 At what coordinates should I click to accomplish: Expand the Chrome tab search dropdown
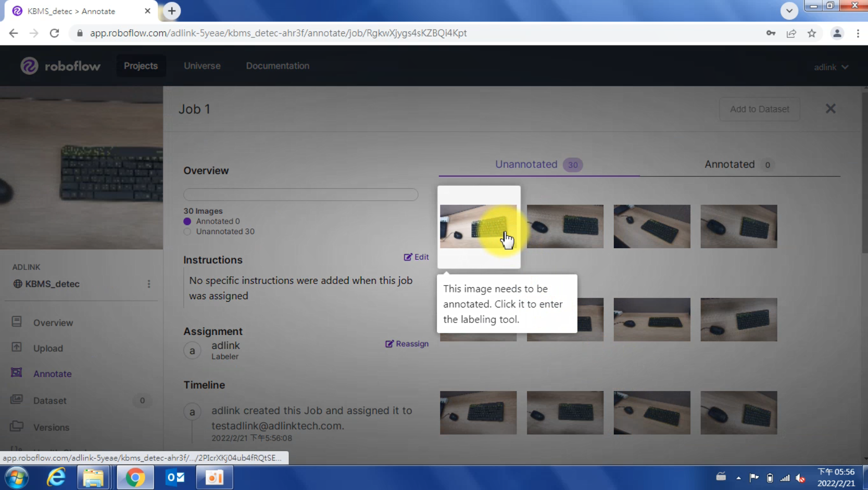(789, 10)
